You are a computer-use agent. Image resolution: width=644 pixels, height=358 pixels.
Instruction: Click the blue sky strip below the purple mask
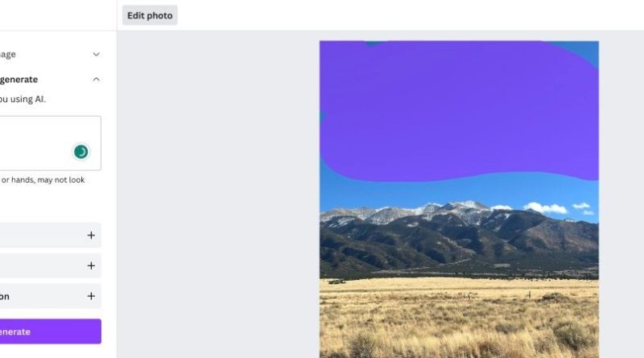[459, 190]
